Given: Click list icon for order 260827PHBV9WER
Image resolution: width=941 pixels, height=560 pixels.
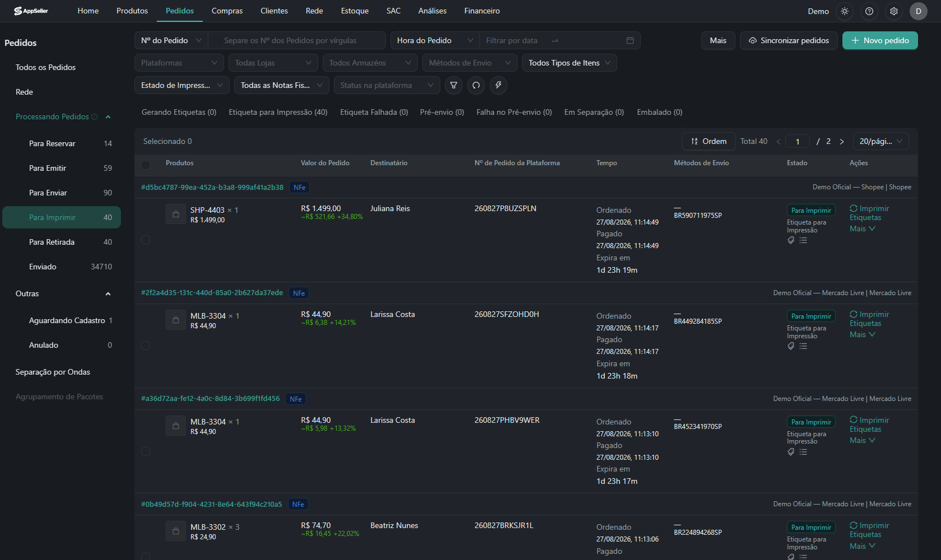Looking at the screenshot, I should coord(803,452).
